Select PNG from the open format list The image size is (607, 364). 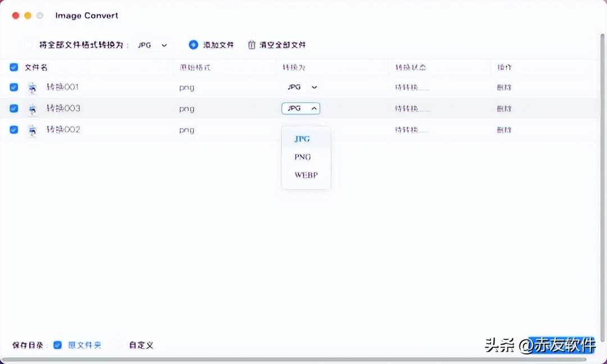click(302, 157)
